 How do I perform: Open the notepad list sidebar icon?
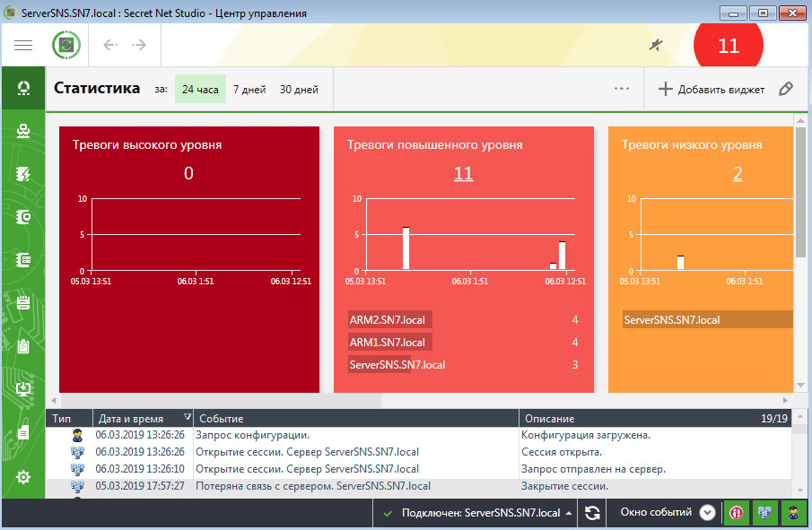pyautogui.click(x=23, y=302)
